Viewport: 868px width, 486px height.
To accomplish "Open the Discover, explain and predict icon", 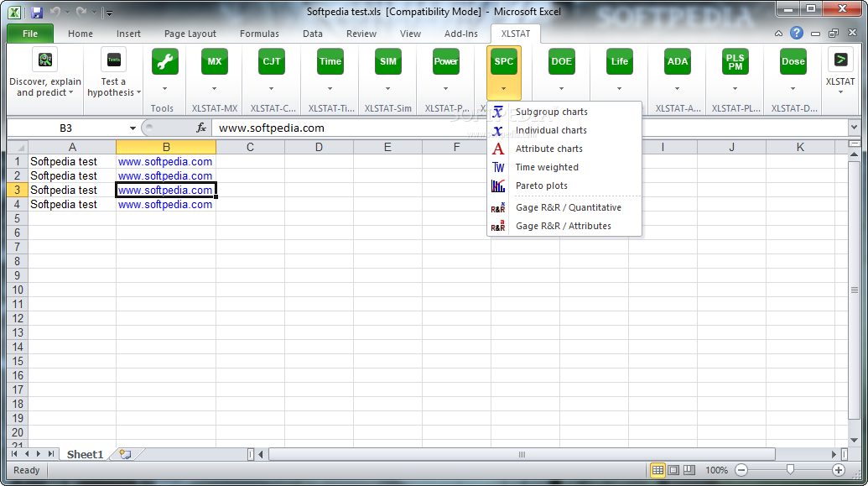I will click(x=45, y=60).
